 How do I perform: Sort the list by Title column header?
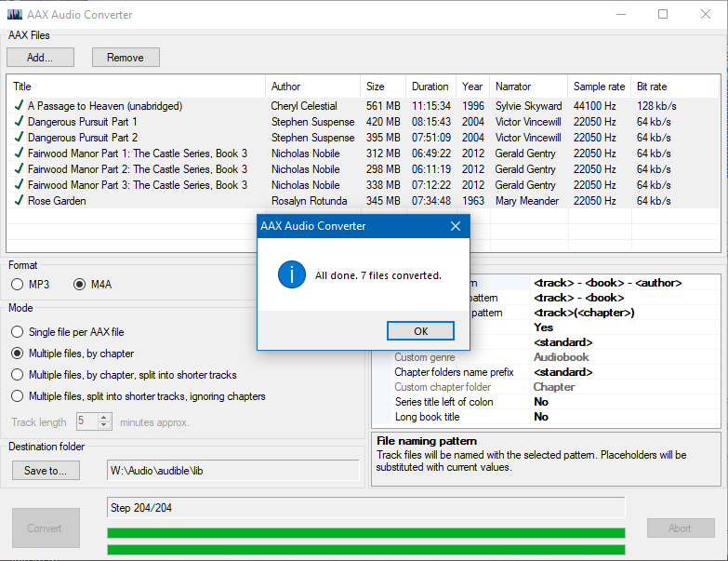(x=136, y=87)
